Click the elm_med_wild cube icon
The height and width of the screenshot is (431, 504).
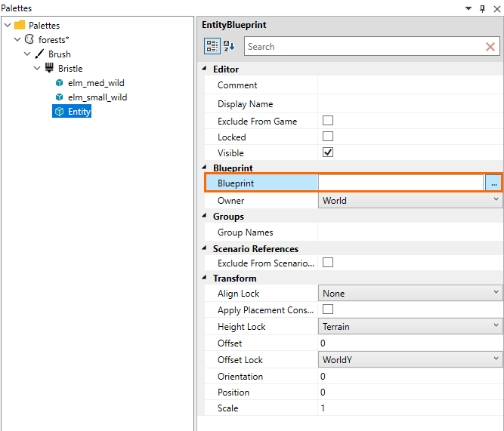click(x=59, y=83)
